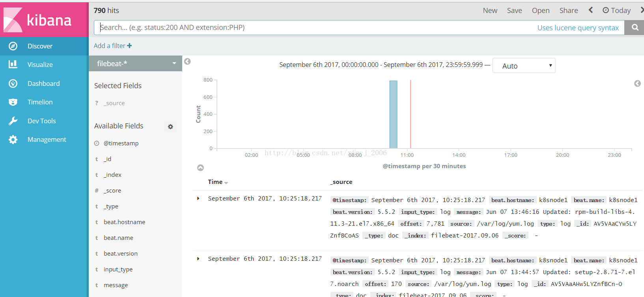Open the Visualize page

tap(40, 65)
